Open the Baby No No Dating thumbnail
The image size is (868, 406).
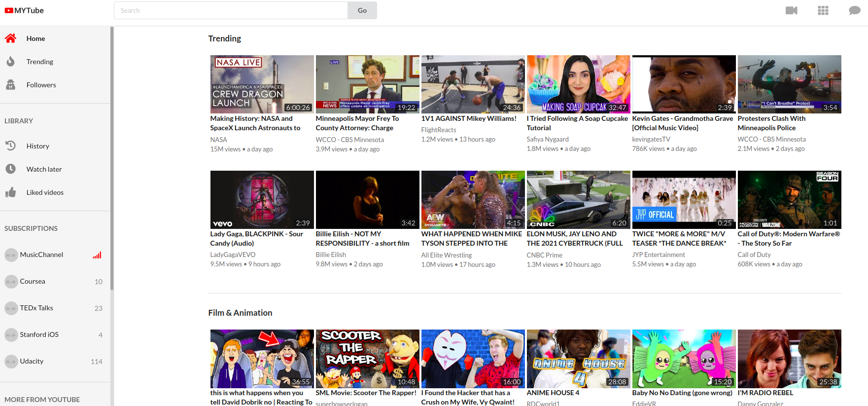click(684, 359)
